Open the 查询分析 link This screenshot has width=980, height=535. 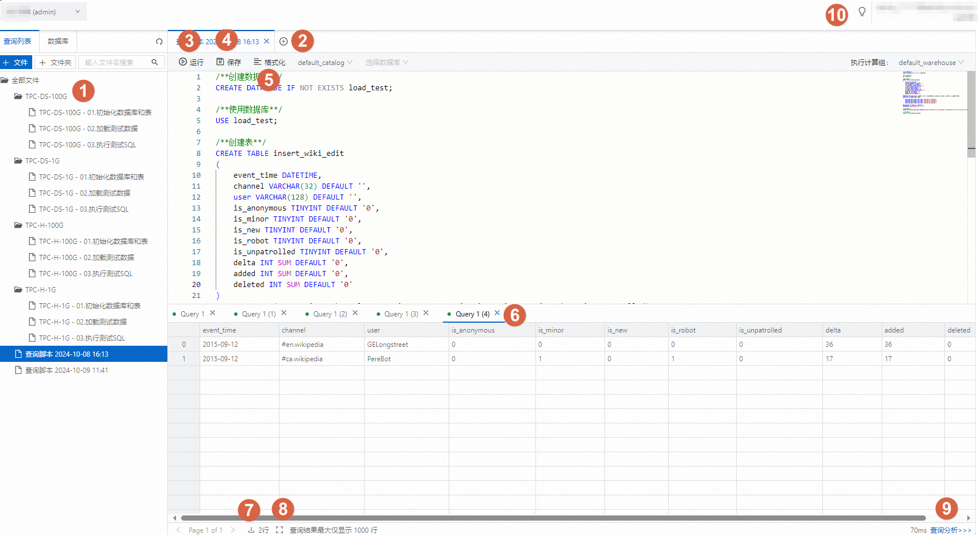[x=951, y=530]
